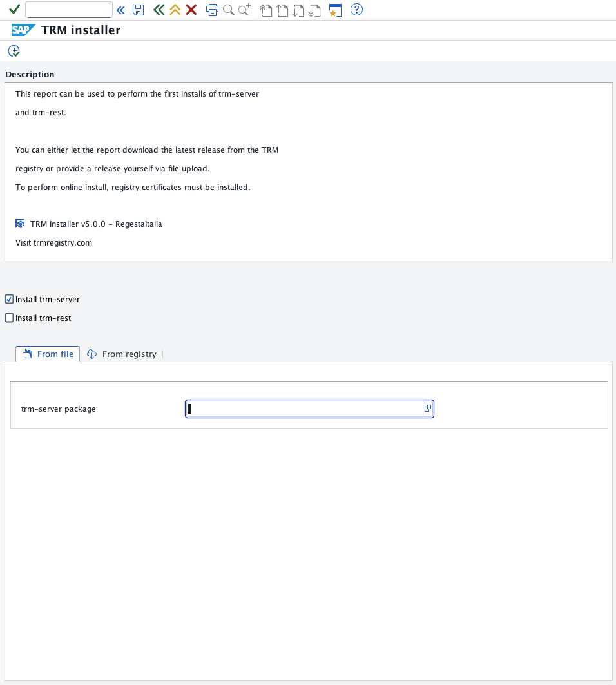Go to Previous Page icon
Screen dimensions: 616x685
coord(282,10)
